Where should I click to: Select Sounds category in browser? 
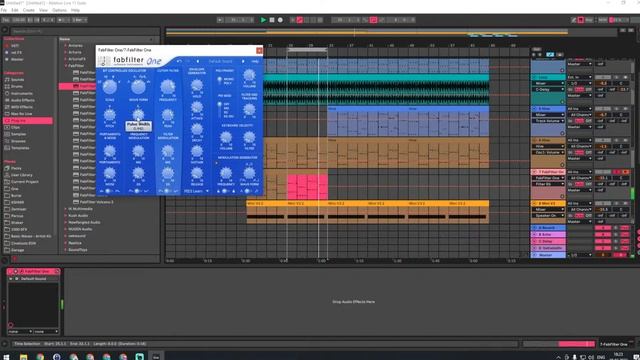coord(18,80)
